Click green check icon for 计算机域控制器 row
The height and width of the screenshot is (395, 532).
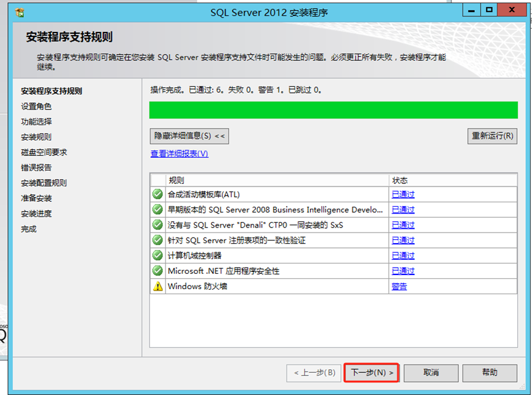pyautogui.click(x=157, y=255)
